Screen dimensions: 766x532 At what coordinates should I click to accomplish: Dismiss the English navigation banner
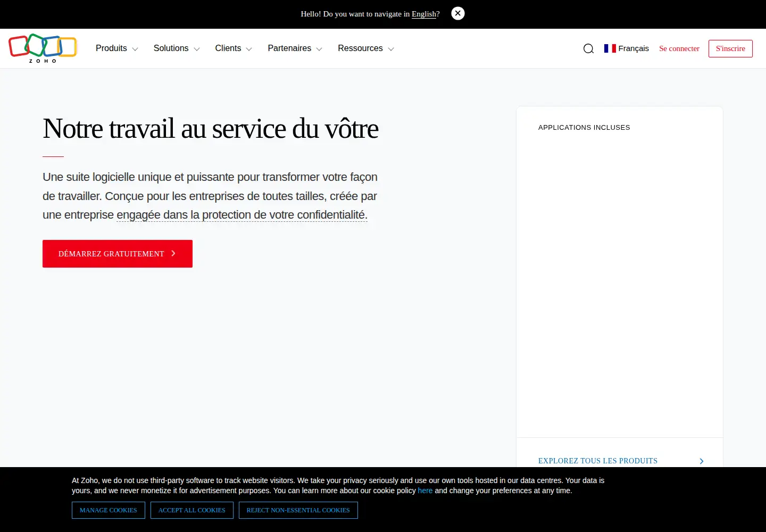coord(458,13)
